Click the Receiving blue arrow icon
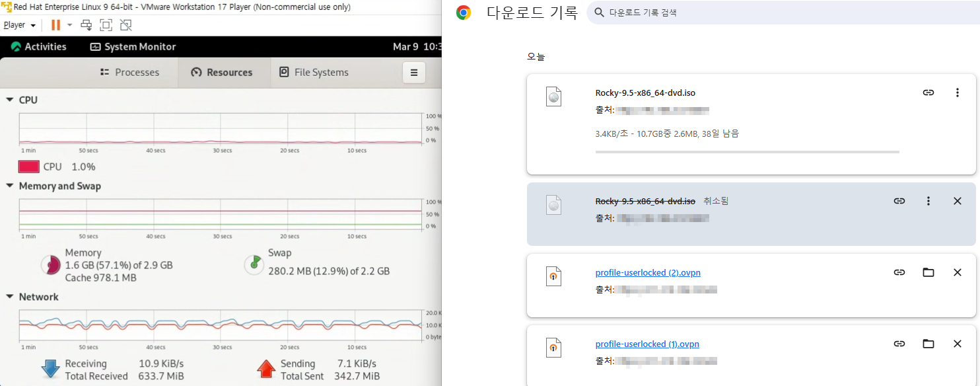Screen dimensions: 980x386 pos(50,369)
